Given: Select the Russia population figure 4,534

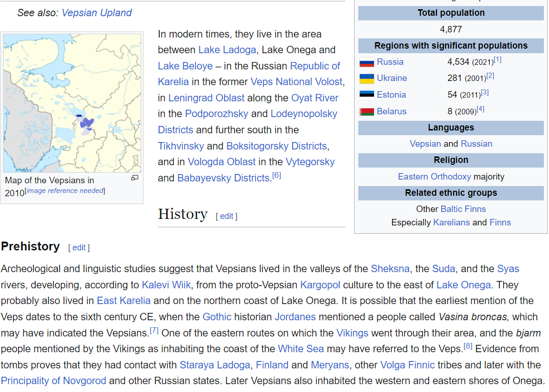Looking at the screenshot, I should click(458, 62).
